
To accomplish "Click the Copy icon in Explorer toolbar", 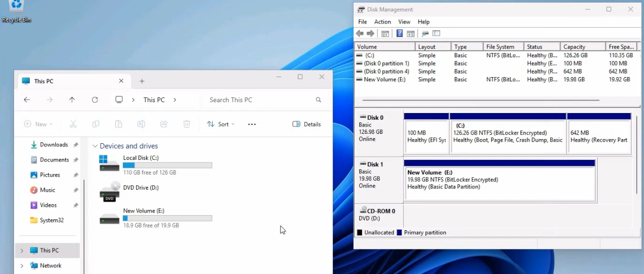I will (95, 124).
